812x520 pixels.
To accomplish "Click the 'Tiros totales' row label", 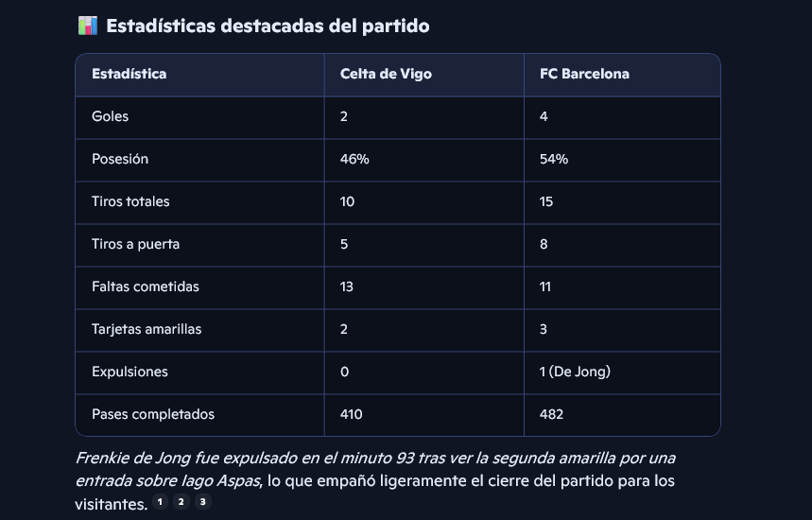I will tap(130, 201).
